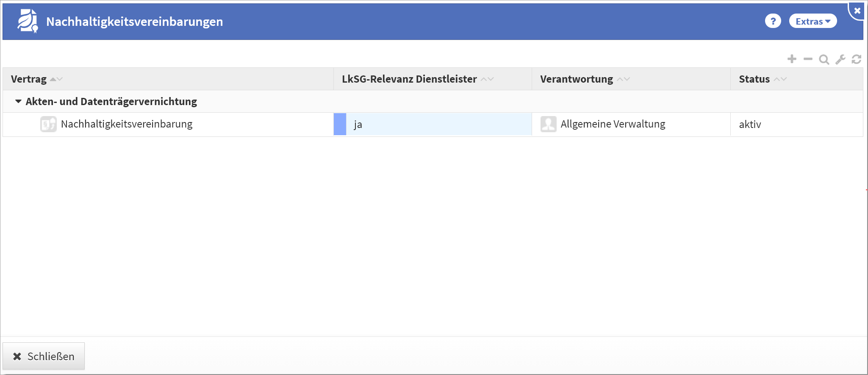Click the Nachhaltigkeitsvereinbarungen leaf logo icon

tap(28, 21)
